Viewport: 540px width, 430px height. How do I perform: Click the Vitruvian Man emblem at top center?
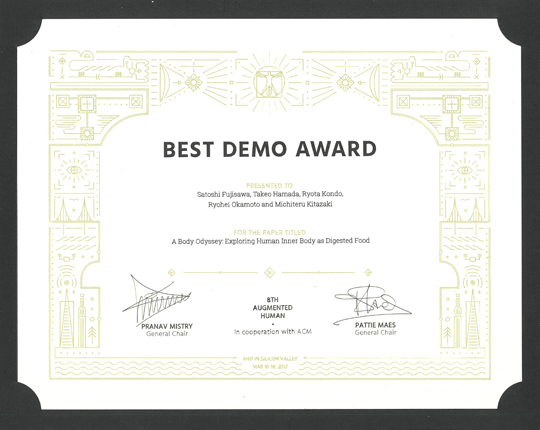[269, 82]
